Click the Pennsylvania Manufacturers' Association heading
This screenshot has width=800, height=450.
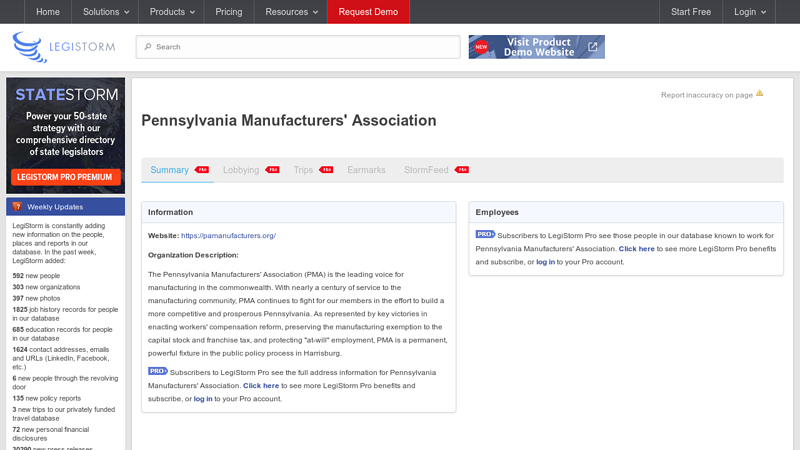point(289,120)
